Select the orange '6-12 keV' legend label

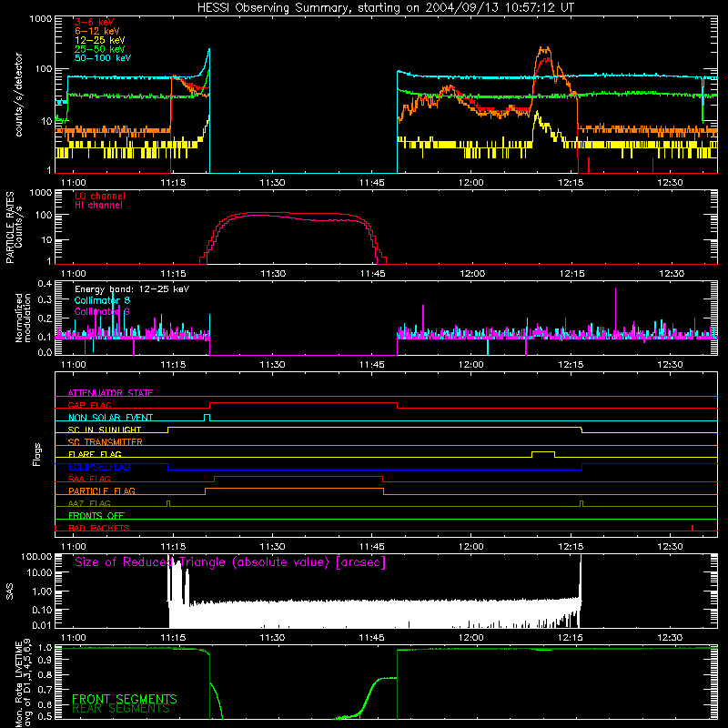pyautogui.click(x=97, y=31)
